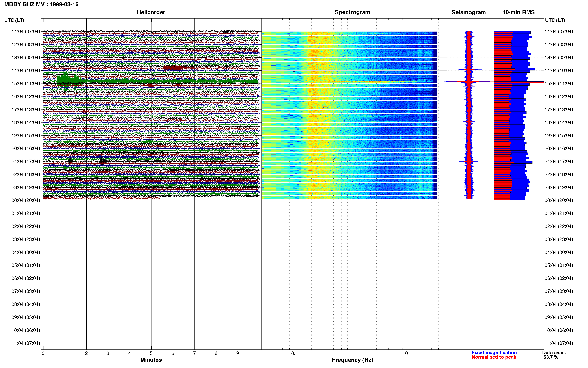Screen dimensions: 588x368
Task: Click left time label '13:04 (09:04)'
Action: click(26, 57)
